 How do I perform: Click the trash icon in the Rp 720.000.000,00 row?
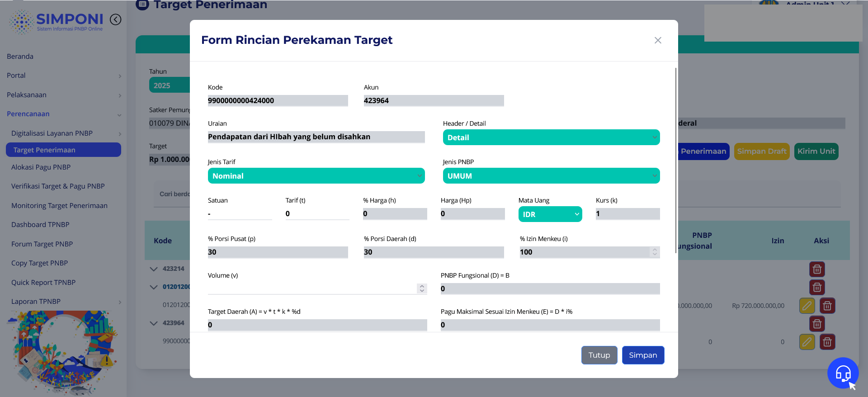click(x=827, y=306)
